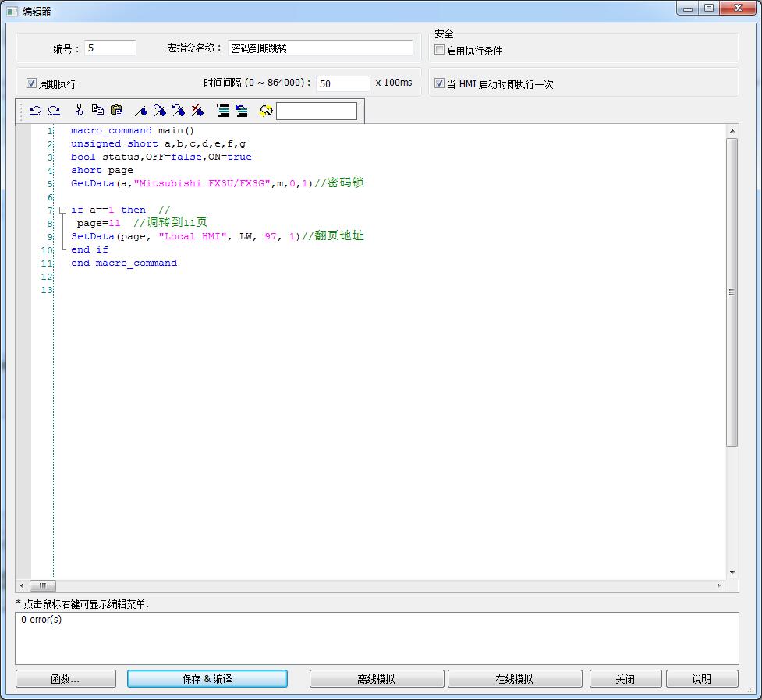This screenshot has height=700, width=762.
Task: Click the copy icon in toolbar
Action: [x=97, y=111]
